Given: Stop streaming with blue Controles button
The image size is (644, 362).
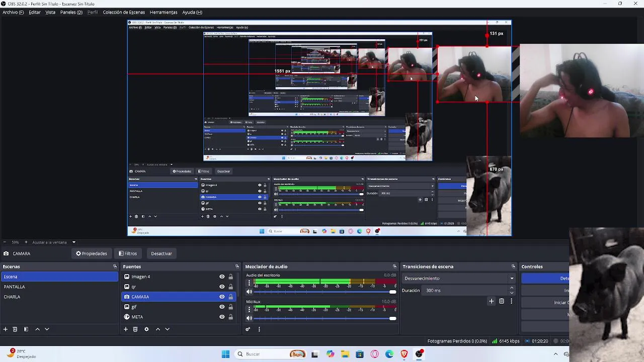Looking at the screenshot, I should click(545, 278).
